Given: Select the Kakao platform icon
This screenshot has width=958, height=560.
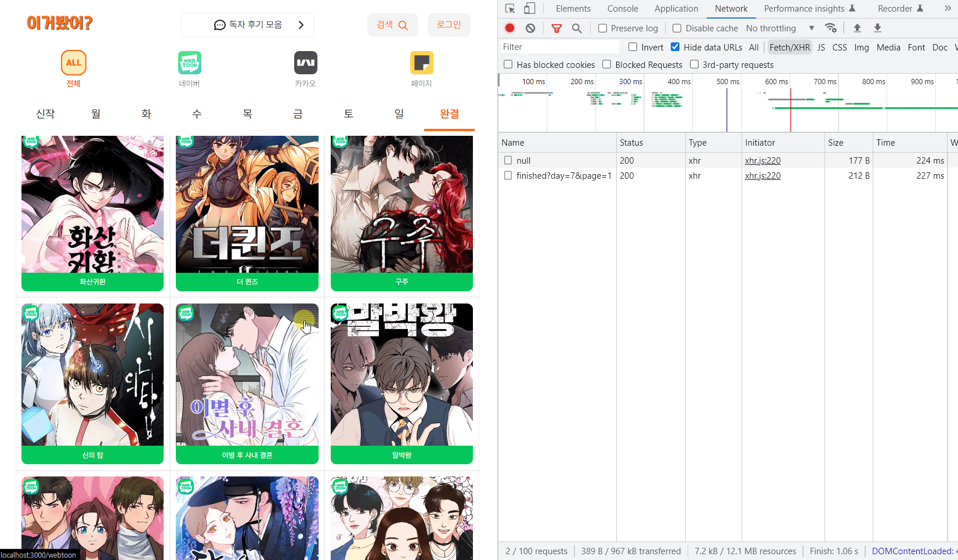Looking at the screenshot, I should [306, 63].
